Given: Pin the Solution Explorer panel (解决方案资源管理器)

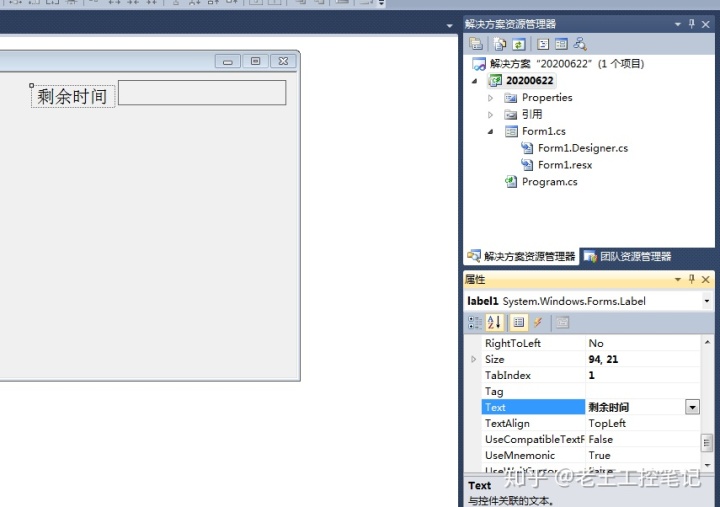Looking at the screenshot, I should coord(692,24).
